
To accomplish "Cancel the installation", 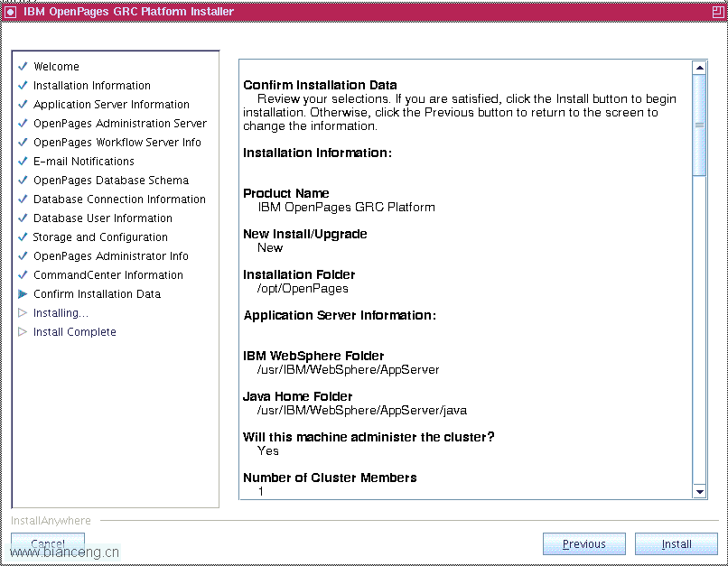I will (48, 543).
